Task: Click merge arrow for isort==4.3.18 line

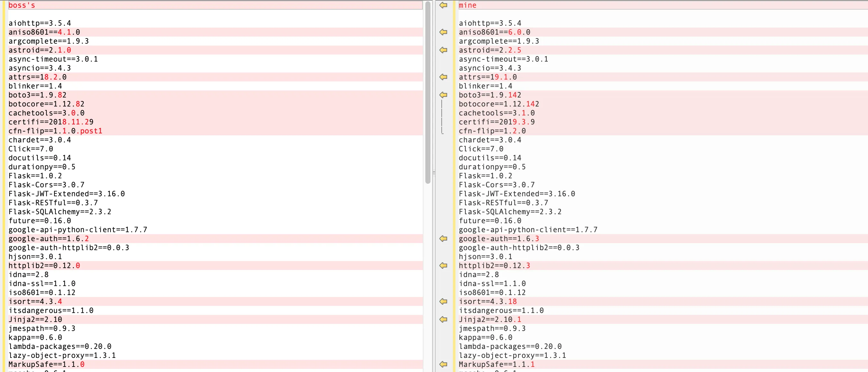Action: pyautogui.click(x=443, y=301)
